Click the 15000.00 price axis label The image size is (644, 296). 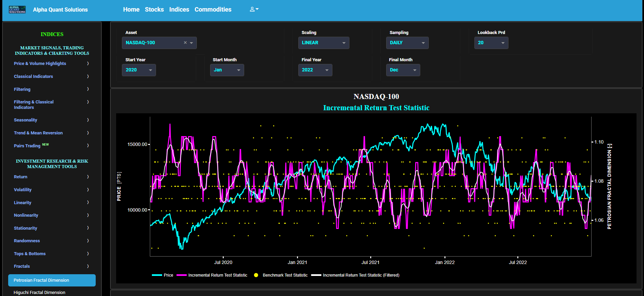pos(137,144)
